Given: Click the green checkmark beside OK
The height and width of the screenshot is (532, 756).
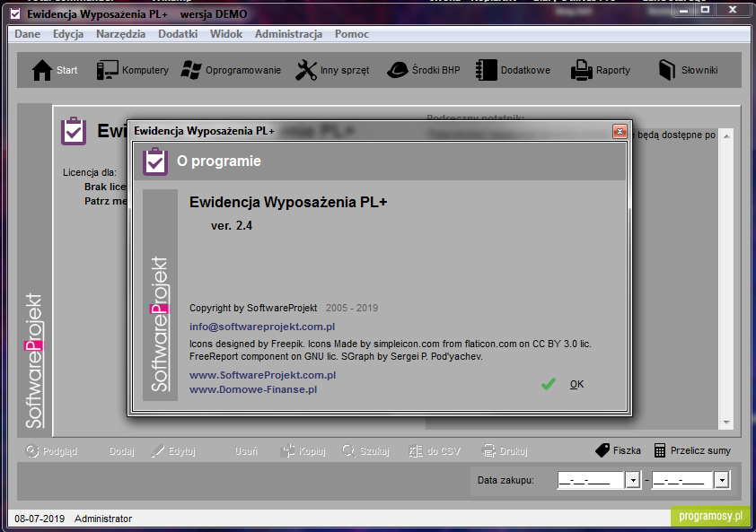Looking at the screenshot, I should [549, 384].
